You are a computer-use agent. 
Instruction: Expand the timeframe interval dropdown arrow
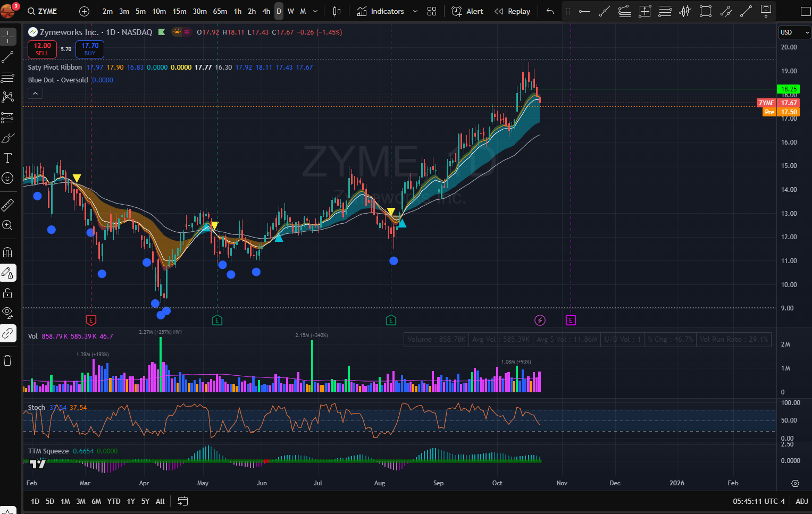click(315, 11)
